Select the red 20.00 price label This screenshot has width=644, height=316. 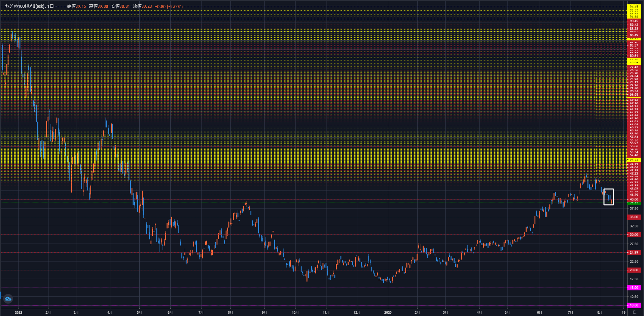tap(634, 270)
